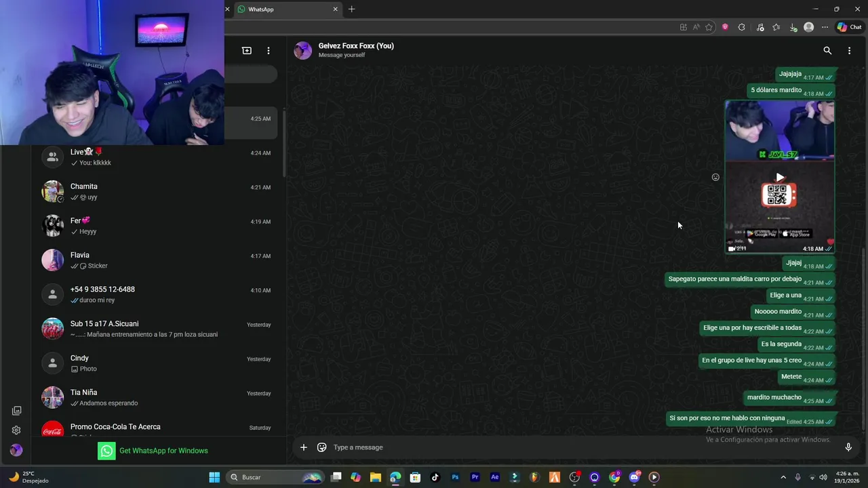This screenshot has height=488, width=868.
Task: Search messages with the chat magnifier icon
Action: coord(827,51)
